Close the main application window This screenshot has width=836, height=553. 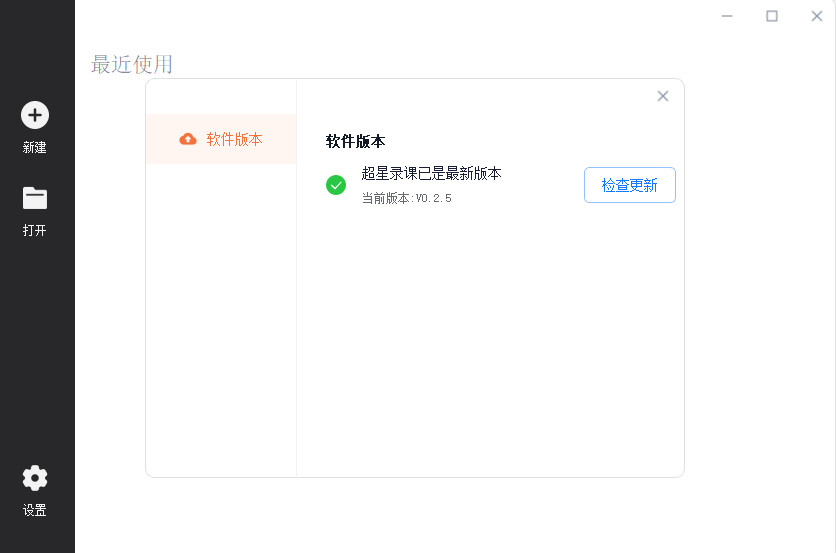click(x=816, y=16)
